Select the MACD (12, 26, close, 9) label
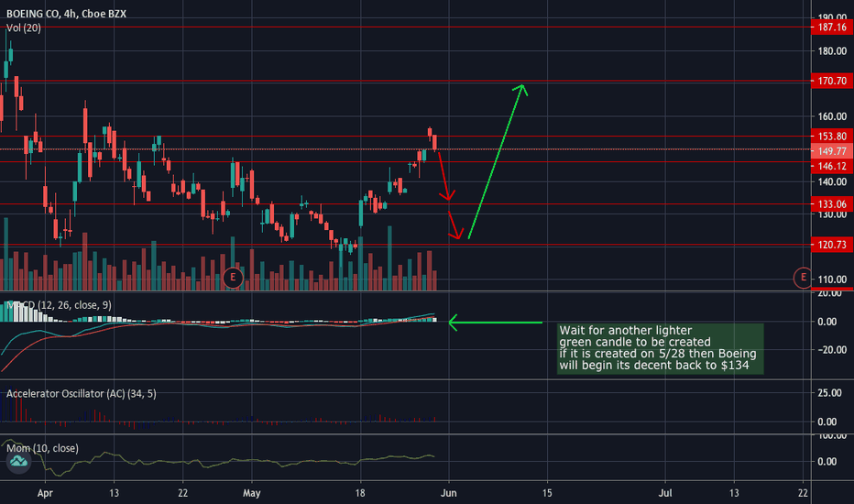This screenshot has width=854, height=504. point(59,305)
